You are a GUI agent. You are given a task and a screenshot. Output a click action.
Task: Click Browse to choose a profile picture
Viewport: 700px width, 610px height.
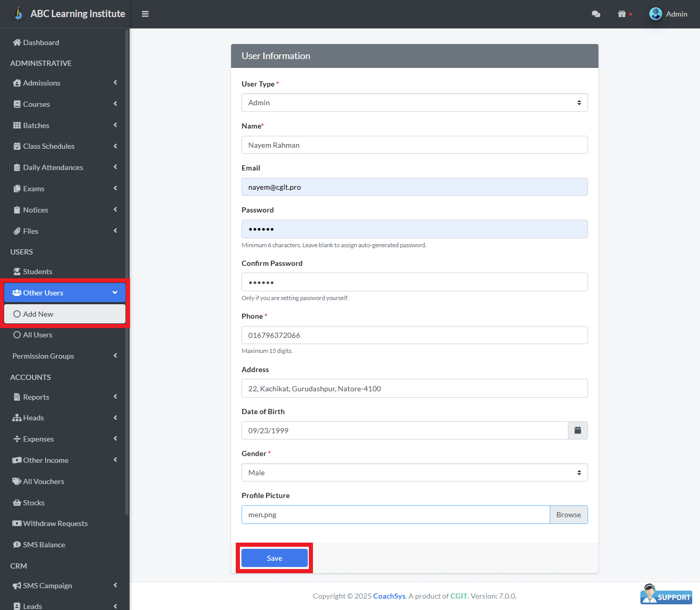point(568,515)
